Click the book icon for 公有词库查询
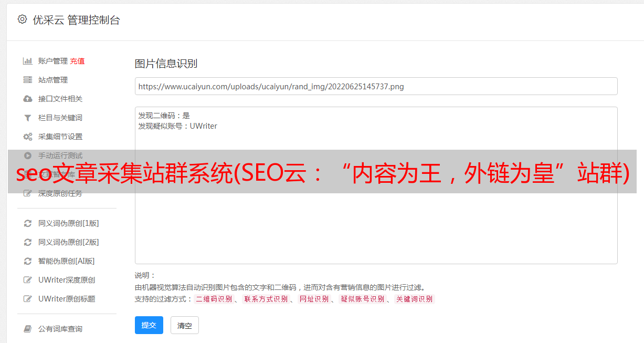This screenshot has height=343, width=644. 28,329
